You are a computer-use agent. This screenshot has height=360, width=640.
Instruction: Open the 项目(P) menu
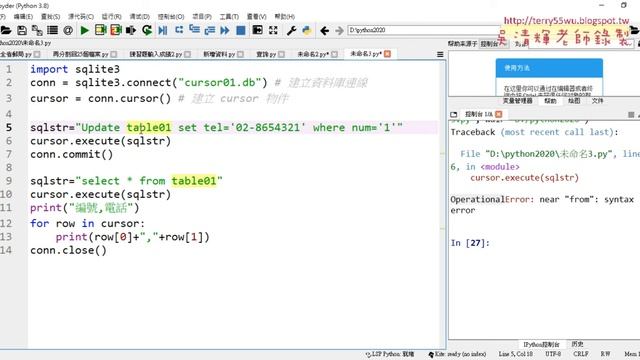tap(202, 17)
